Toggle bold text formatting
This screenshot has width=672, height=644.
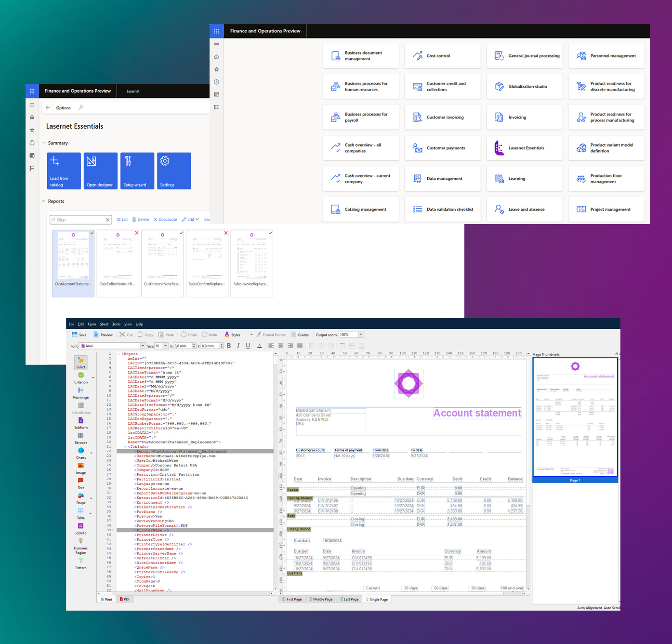229,346
